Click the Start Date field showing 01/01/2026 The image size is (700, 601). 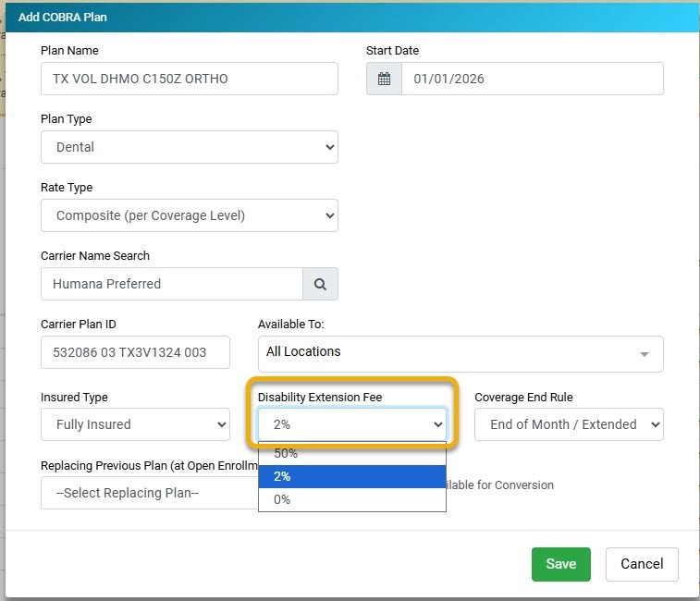point(532,79)
